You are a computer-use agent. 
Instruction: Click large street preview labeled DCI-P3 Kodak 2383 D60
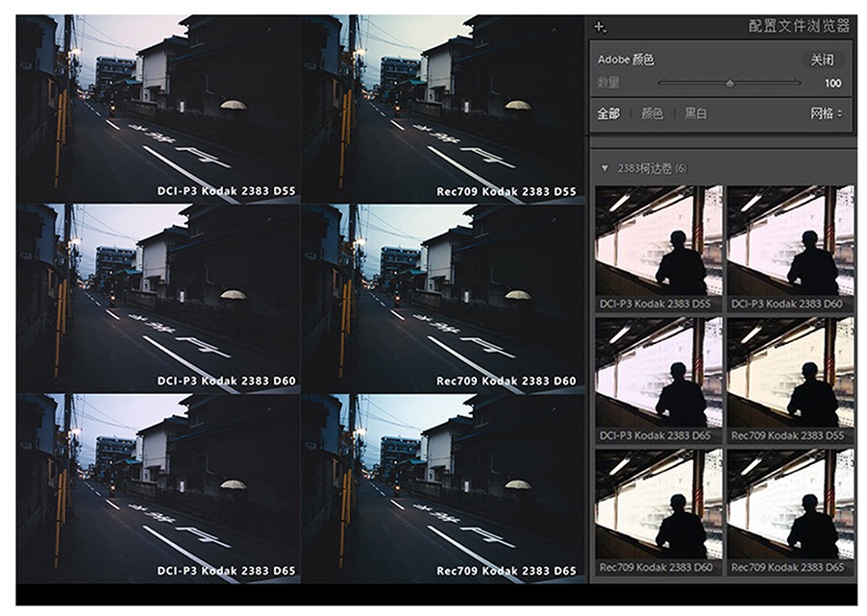pyautogui.click(x=159, y=295)
